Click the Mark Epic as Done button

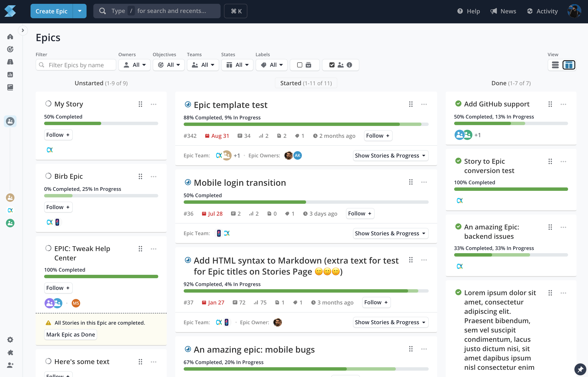coord(71,334)
